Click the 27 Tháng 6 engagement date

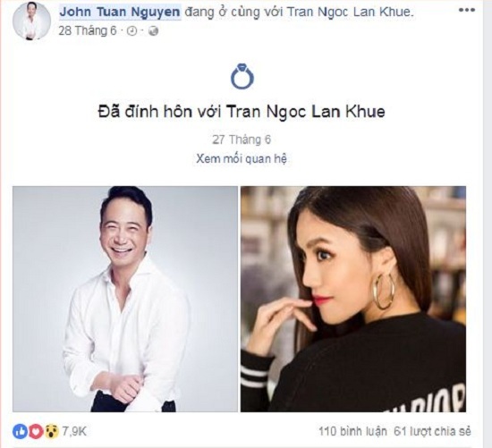[242, 139]
